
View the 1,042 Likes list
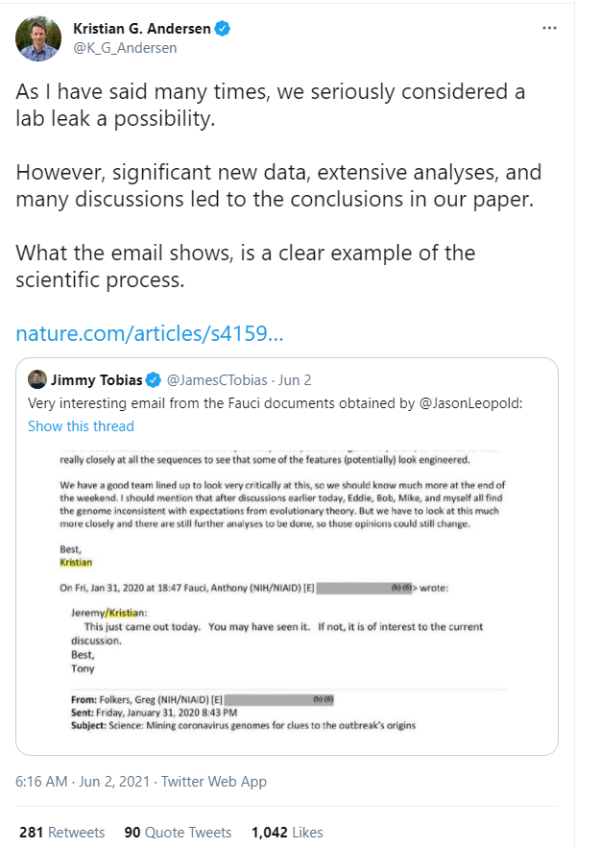(287, 832)
